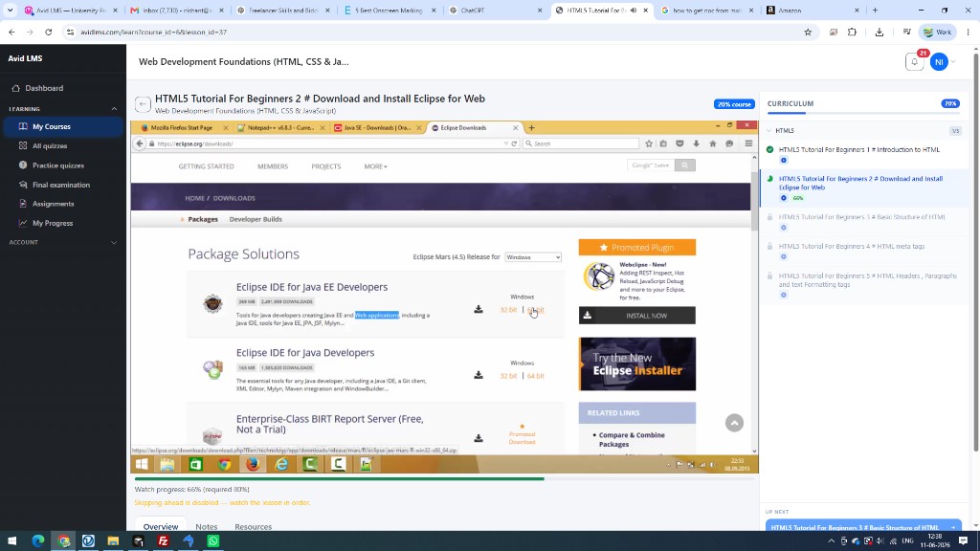Select My Courses in sidebar

point(62,126)
